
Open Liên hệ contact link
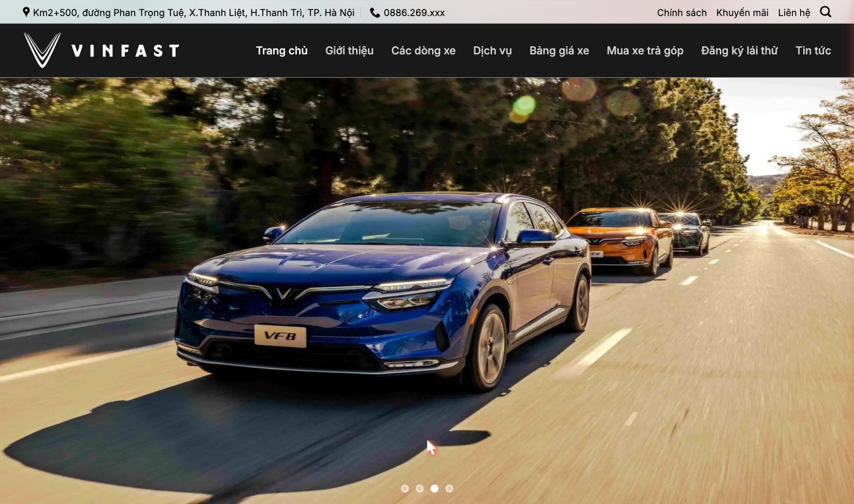(x=794, y=12)
